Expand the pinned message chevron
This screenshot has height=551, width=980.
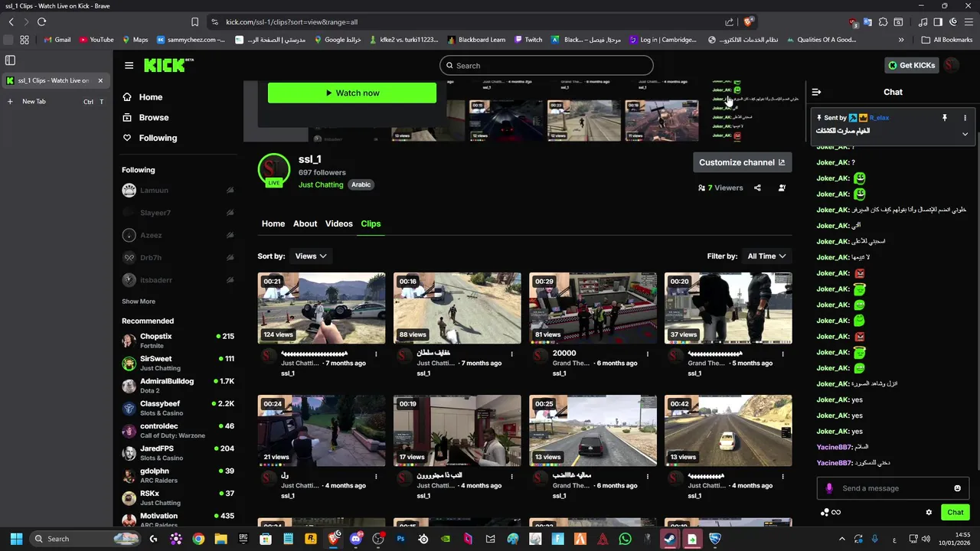pyautogui.click(x=965, y=134)
